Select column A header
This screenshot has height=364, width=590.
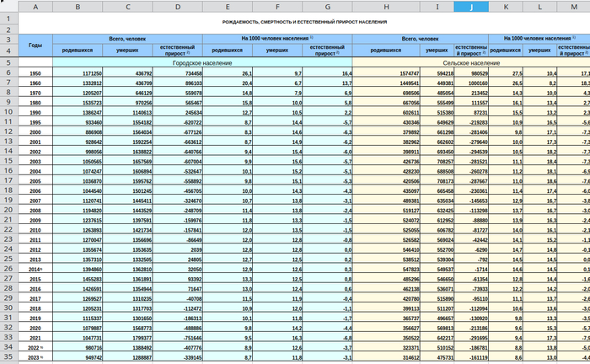point(35,7)
